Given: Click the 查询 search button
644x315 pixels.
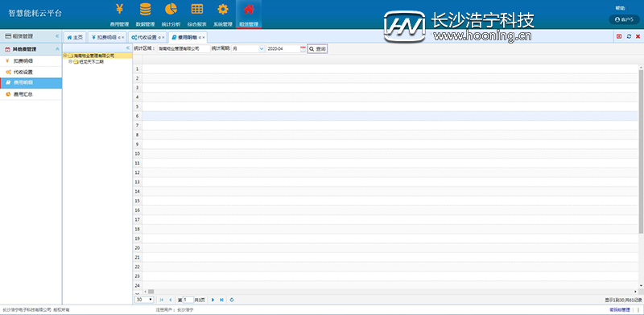Looking at the screenshot, I should (317, 49).
